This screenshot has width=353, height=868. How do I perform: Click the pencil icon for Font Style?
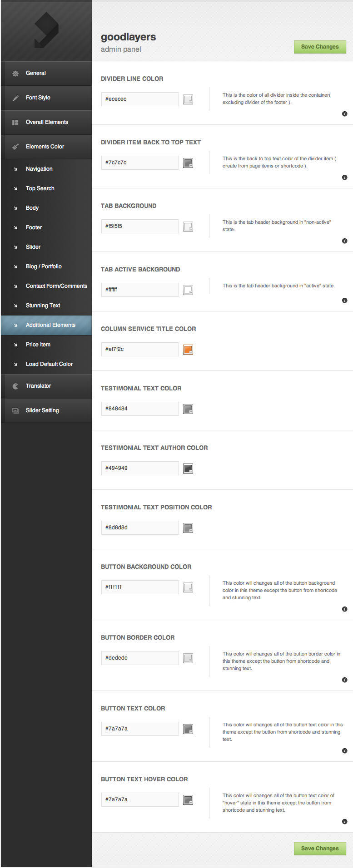tap(15, 98)
